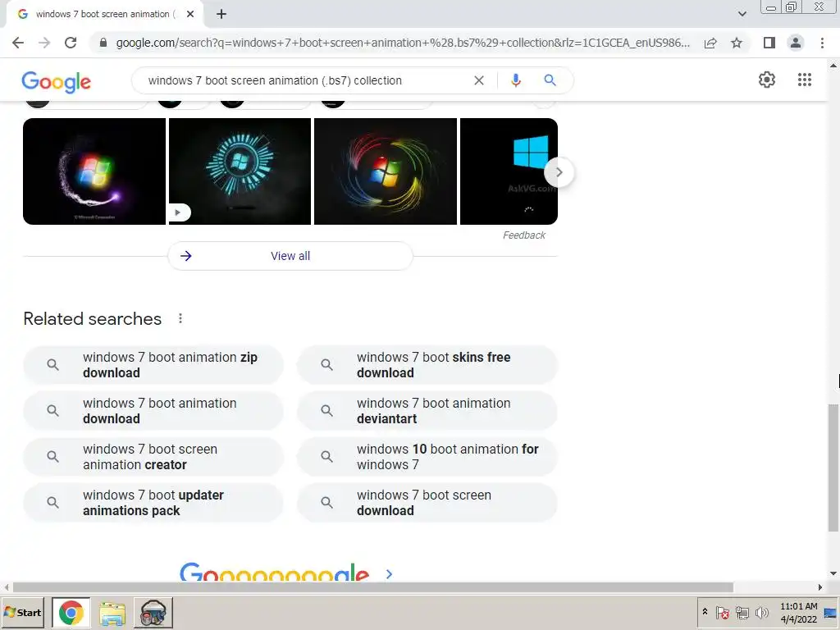Play the video badge on cyan thumbnail
Screen dimensions: 840x630
point(179,212)
